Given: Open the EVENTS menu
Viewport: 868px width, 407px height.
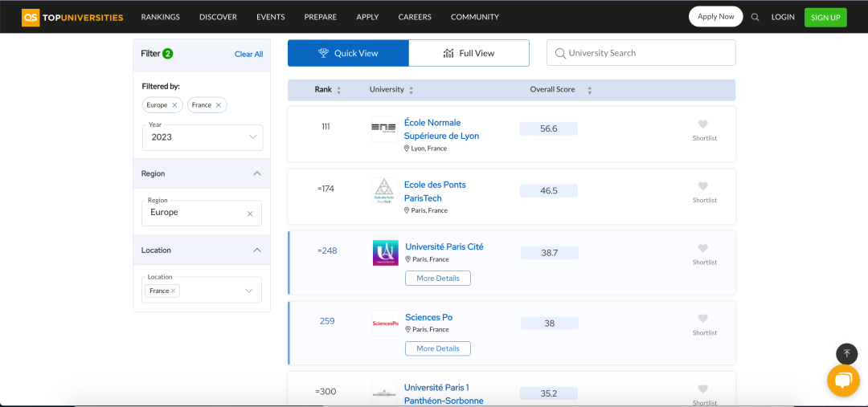Looking at the screenshot, I should click(271, 17).
